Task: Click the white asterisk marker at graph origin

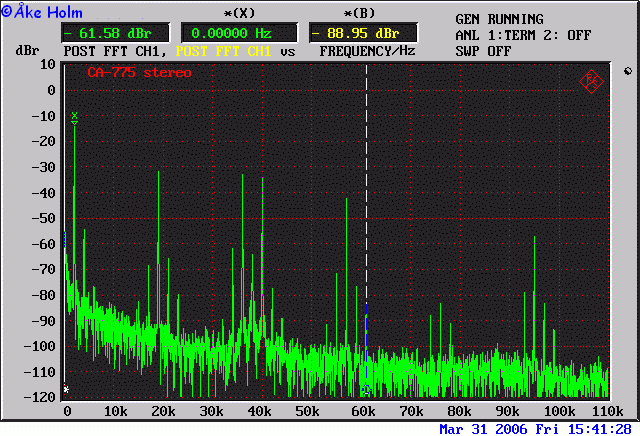Action: click(x=66, y=389)
